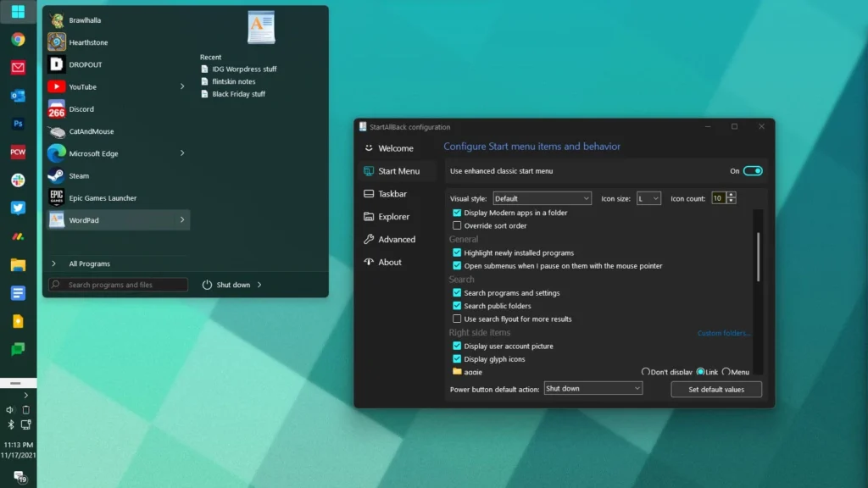Open Hearthstone from the start menu
Screen dimensions: 868x488
88,42
